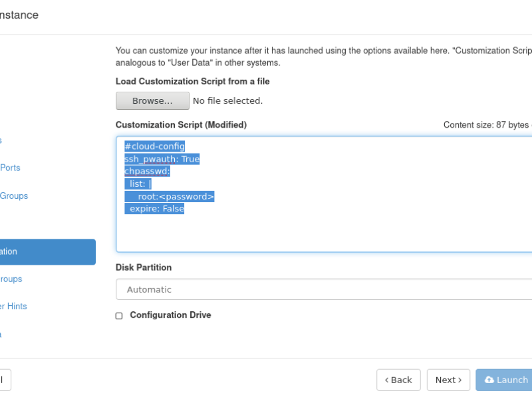Click the '#cloud-config' line in script
This screenshot has width=532, height=399.
pyautogui.click(x=155, y=146)
